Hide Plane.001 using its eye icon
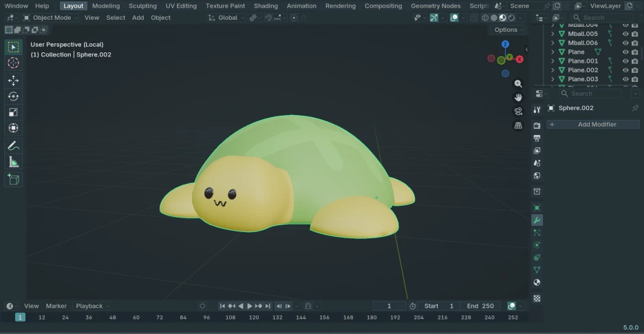The height and width of the screenshot is (334, 644). [x=625, y=61]
